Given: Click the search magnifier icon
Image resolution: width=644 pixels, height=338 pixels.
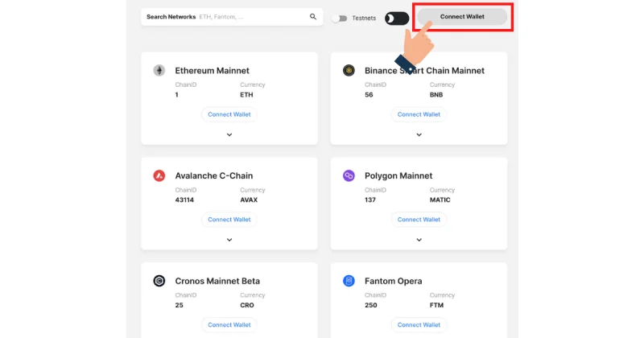Looking at the screenshot, I should (313, 17).
